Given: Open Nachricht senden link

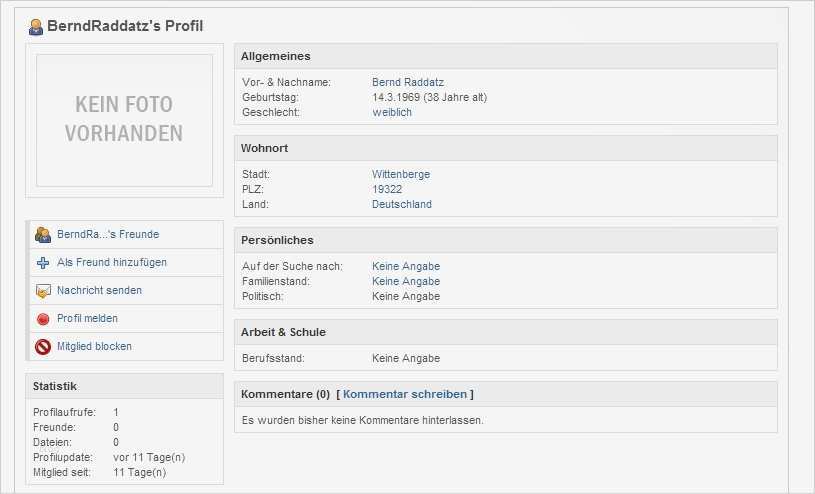Looking at the screenshot, I should coord(99,291).
